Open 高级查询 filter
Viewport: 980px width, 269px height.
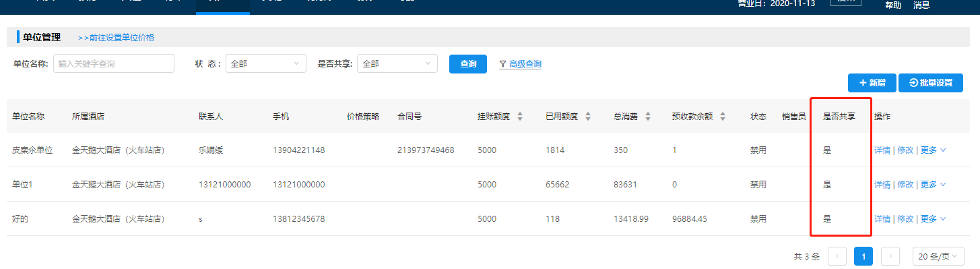(x=520, y=64)
